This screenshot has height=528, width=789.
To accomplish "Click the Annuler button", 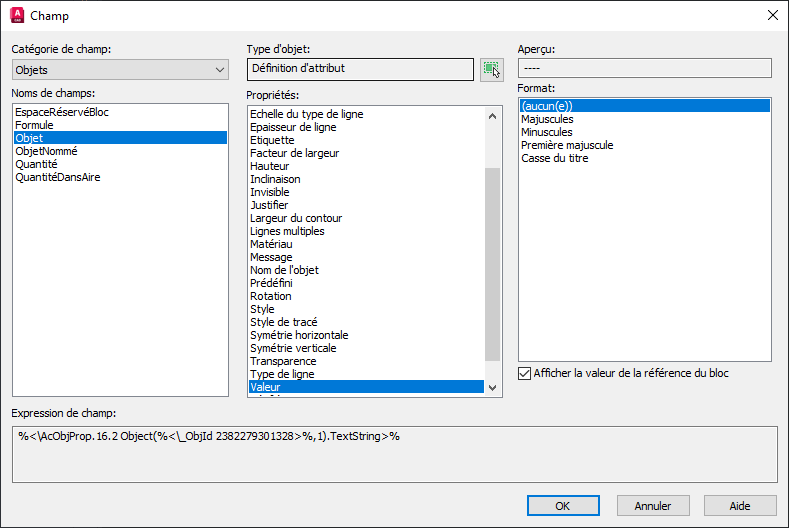I will coord(653,506).
